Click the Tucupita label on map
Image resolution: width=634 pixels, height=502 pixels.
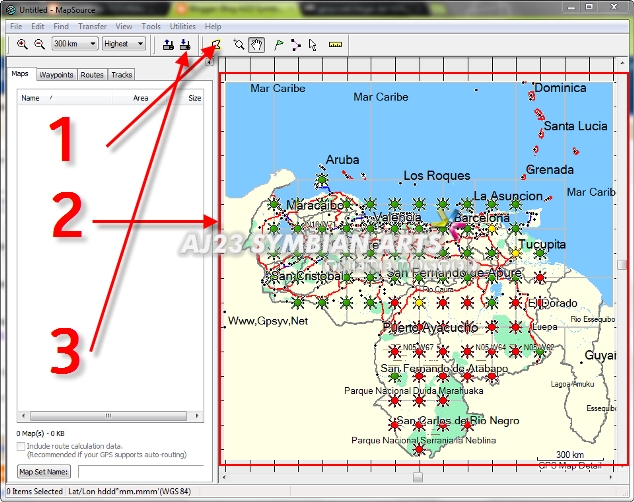tap(542, 244)
